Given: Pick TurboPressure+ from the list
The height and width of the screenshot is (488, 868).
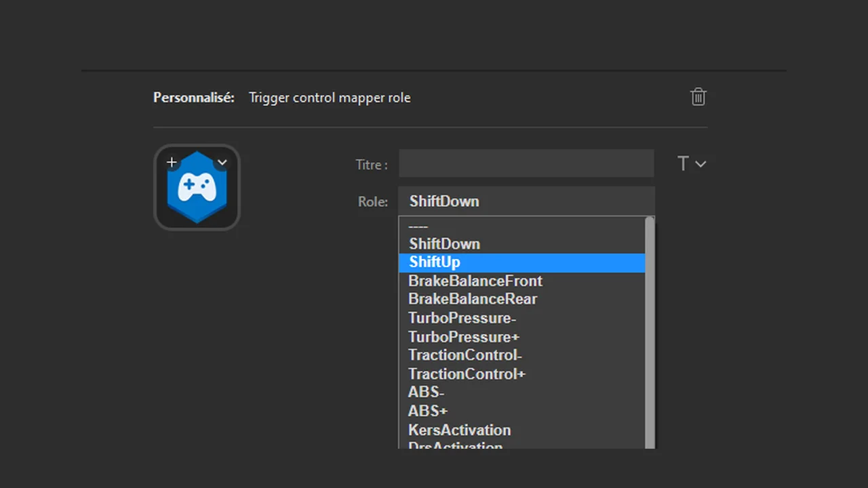Looking at the screenshot, I should pos(521,337).
